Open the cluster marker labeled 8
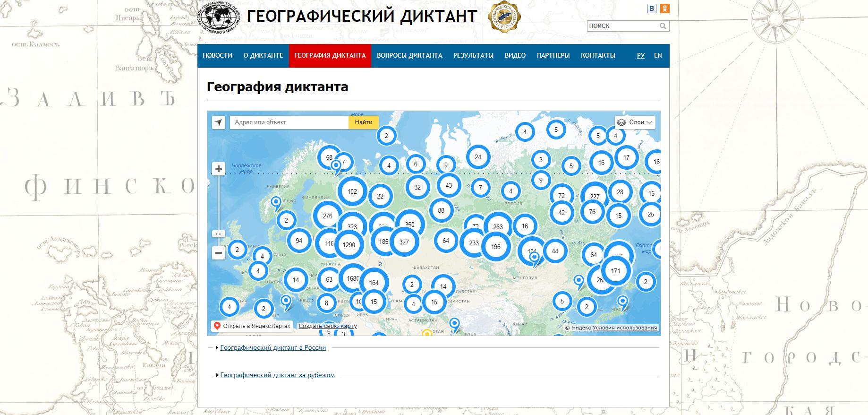Image resolution: width=868 pixels, height=415 pixels. (x=326, y=303)
